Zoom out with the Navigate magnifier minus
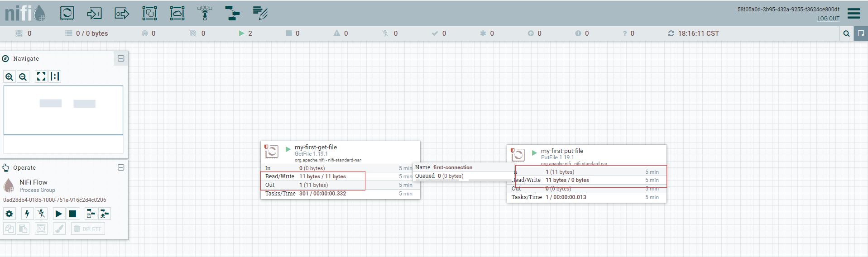 point(23,76)
